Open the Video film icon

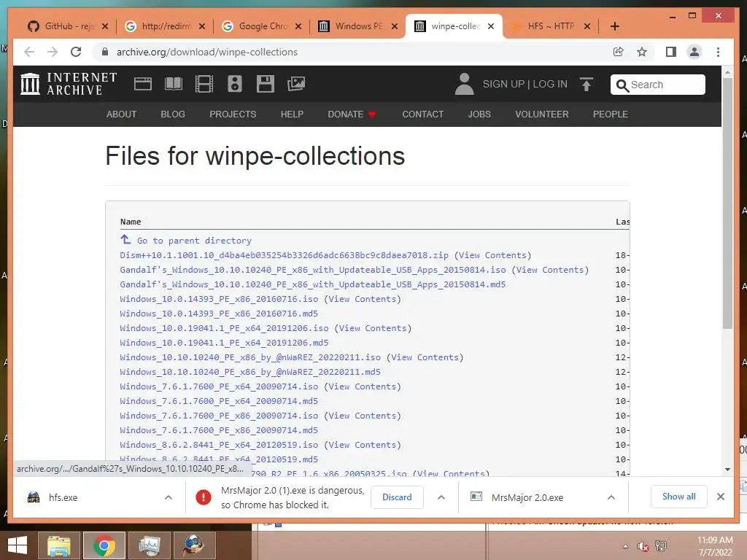[x=204, y=84]
